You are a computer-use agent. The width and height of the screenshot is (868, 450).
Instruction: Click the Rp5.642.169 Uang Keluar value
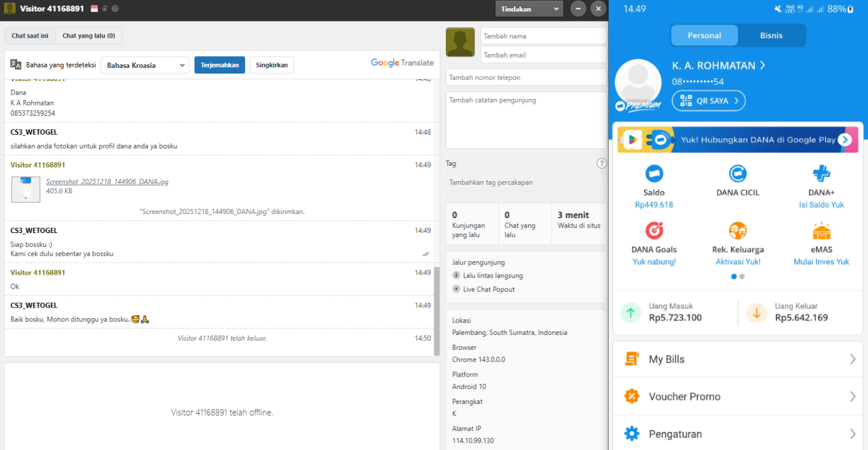point(801,318)
